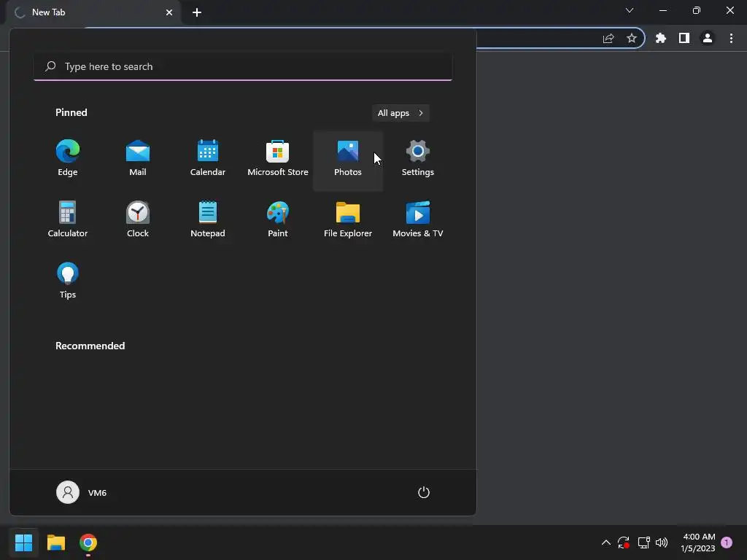Select the New Tab browser tab
This screenshot has height=560, width=747.
coord(93,12)
